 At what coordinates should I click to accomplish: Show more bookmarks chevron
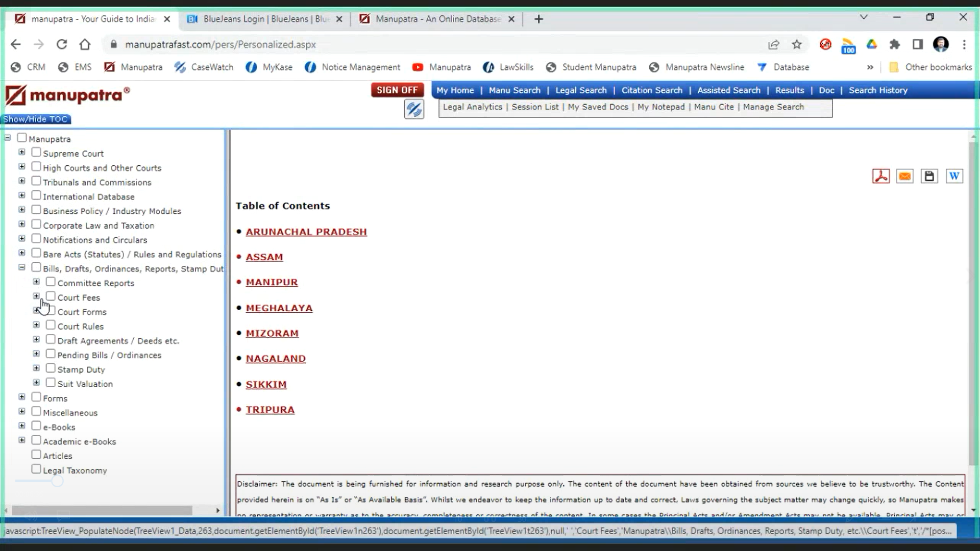tap(870, 67)
